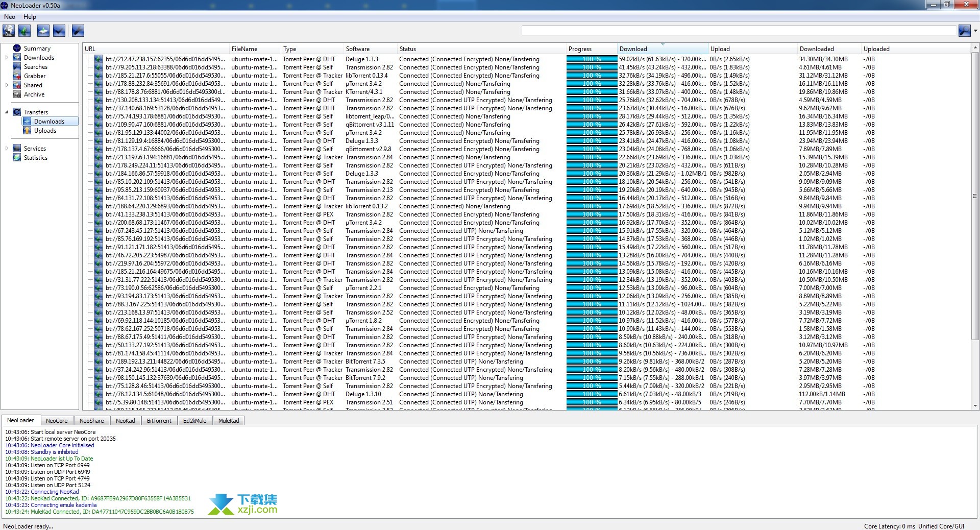Select the 34.30MB/34.30MB downloaded cell
The image size is (980, 530).
823,59
